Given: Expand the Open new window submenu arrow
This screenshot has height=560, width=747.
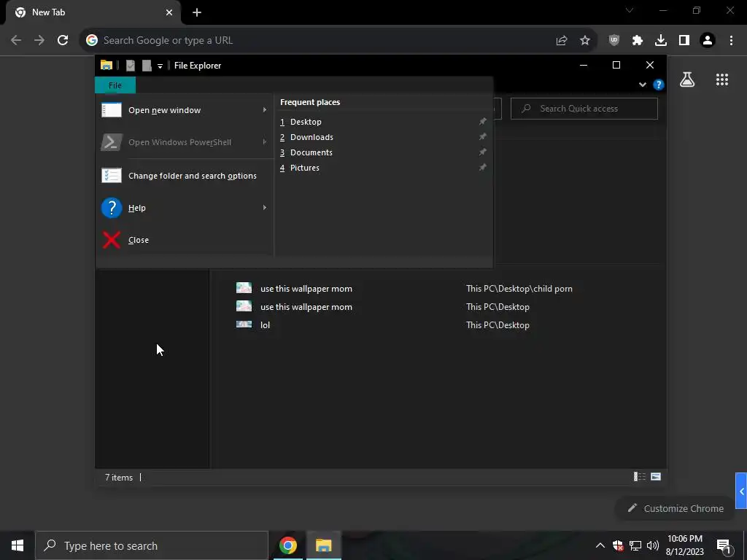Looking at the screenshot, I should point(264,110).
